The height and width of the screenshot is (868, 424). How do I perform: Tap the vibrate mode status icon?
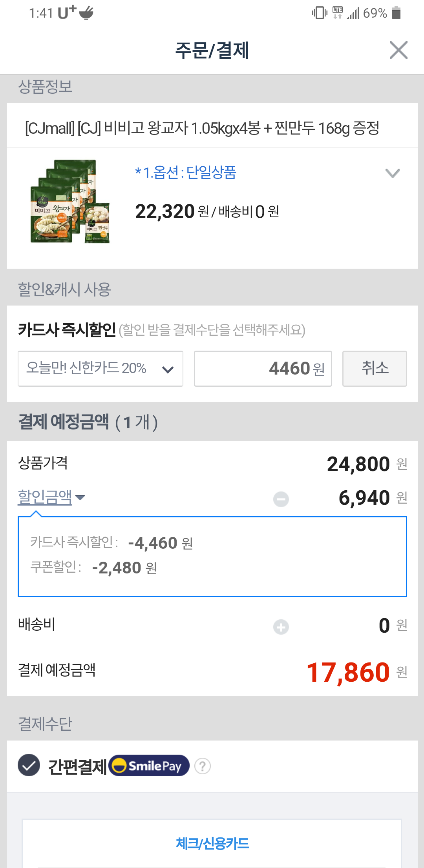pyautogui.click(x=319, y=13)
